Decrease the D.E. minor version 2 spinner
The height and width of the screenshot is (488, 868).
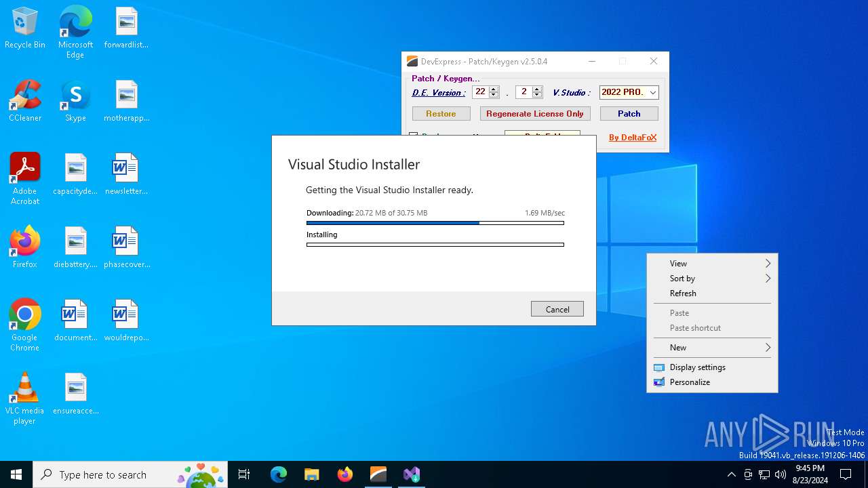pos(537,95)
